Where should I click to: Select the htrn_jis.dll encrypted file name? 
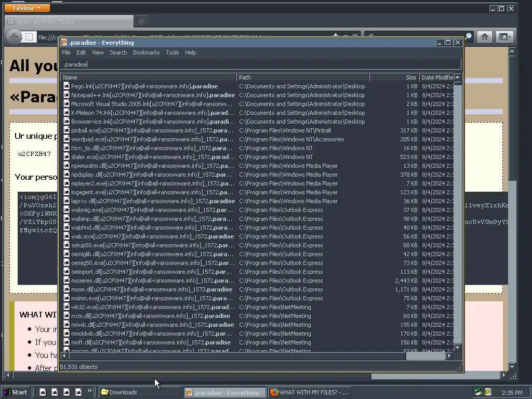[152, 148]
